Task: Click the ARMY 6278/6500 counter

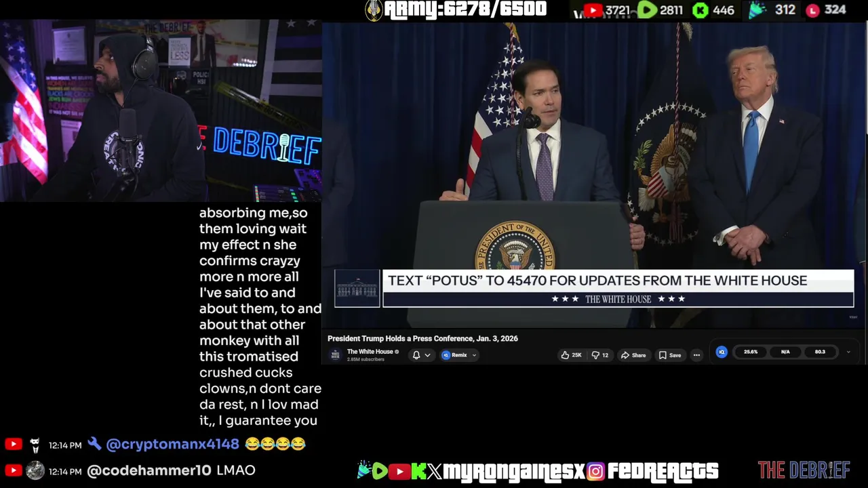Action: [x=456, y=9]
